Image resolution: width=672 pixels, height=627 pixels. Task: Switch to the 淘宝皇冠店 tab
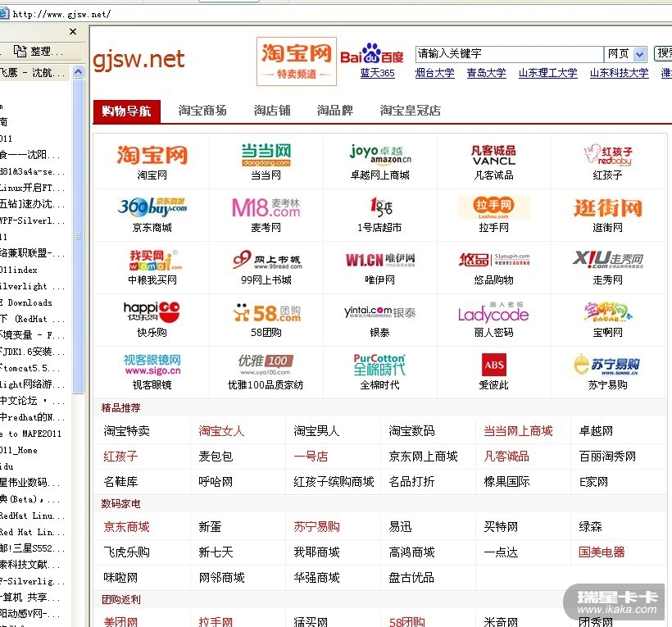410,111
